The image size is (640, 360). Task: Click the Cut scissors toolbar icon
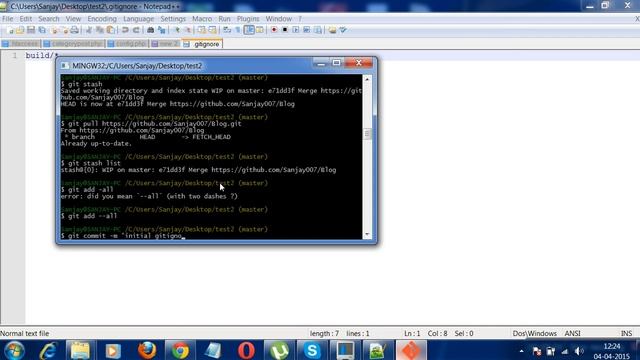click(x=89, y=30)
